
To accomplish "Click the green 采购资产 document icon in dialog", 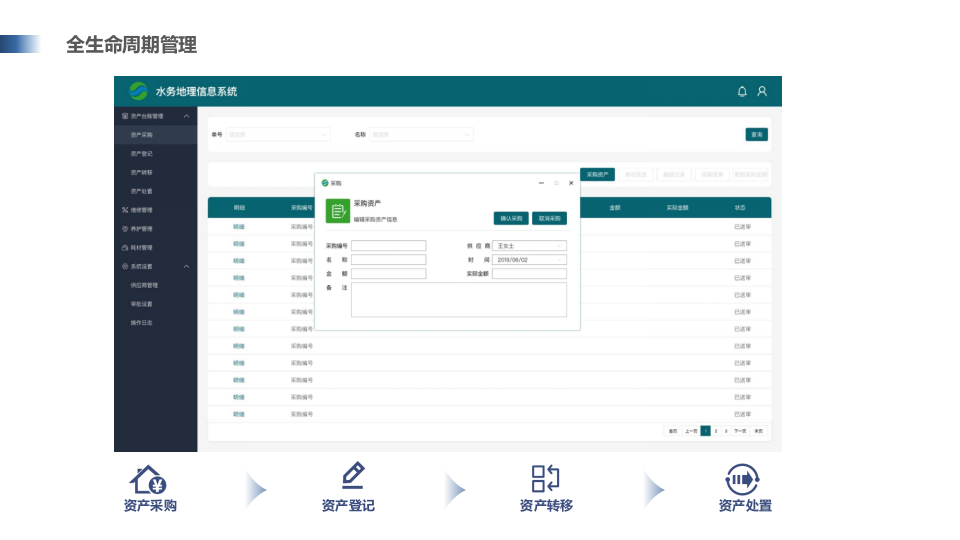I will [x=338, y=210].
